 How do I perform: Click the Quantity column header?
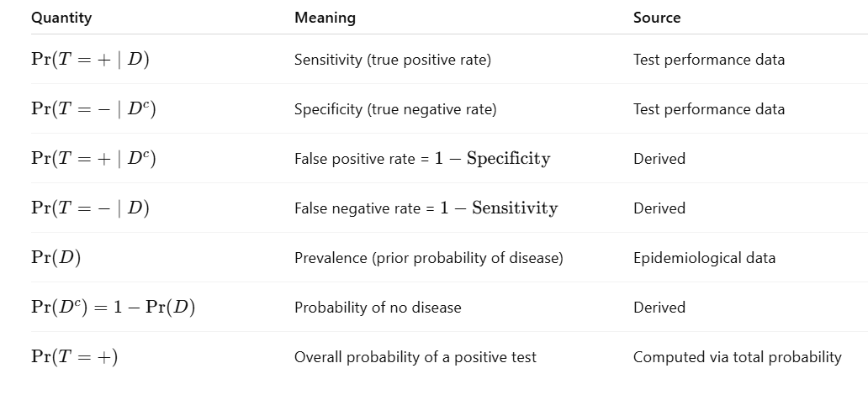[61, 17]
